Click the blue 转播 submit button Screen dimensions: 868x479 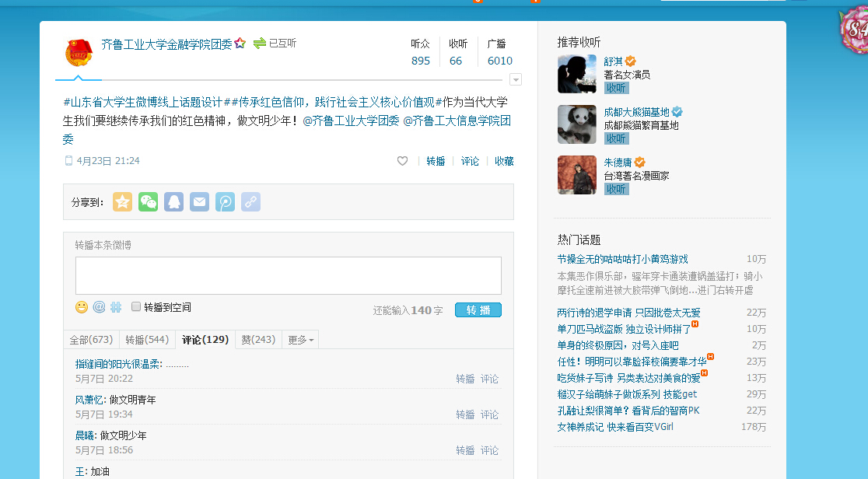pos(478,310)
